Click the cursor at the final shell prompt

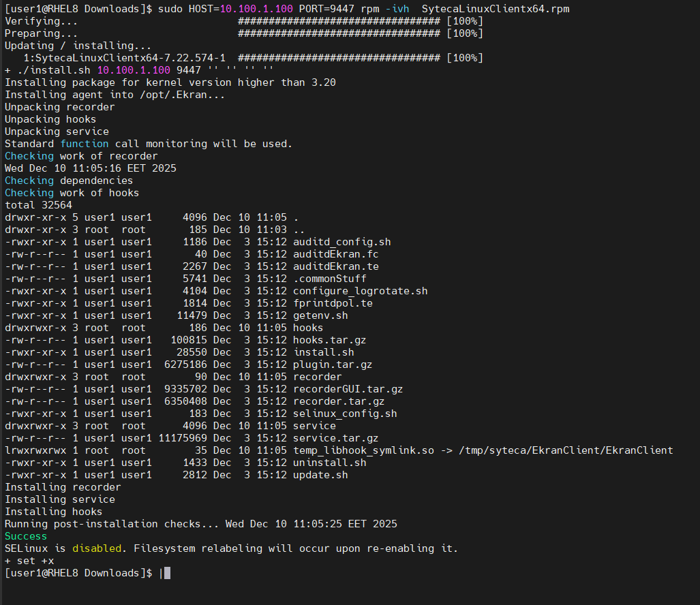coord(167,573)
